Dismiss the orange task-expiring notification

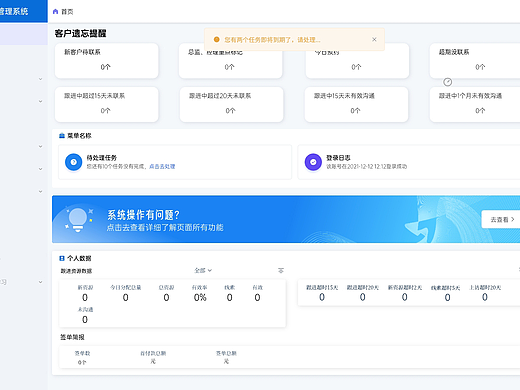click(374, 39)
